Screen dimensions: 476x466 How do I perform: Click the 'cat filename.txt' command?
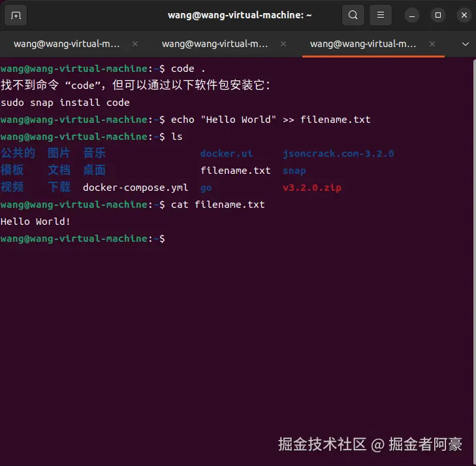pyautogui.click(x=218, y=205)
